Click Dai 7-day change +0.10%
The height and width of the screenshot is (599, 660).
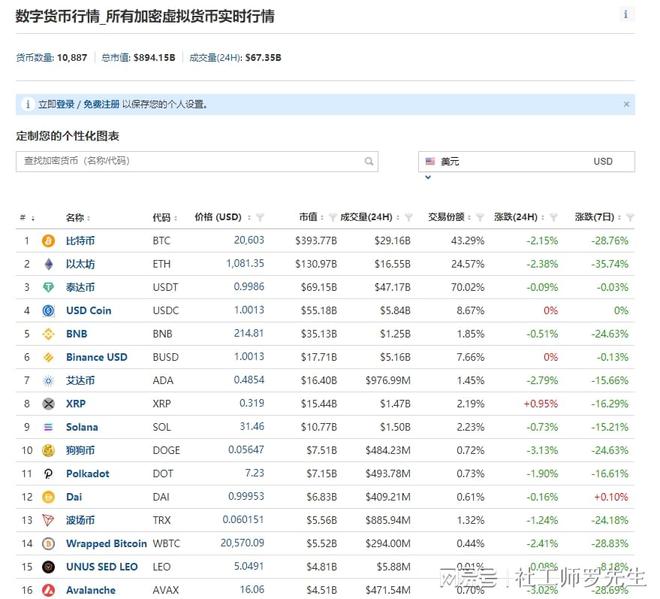(611, 497)
